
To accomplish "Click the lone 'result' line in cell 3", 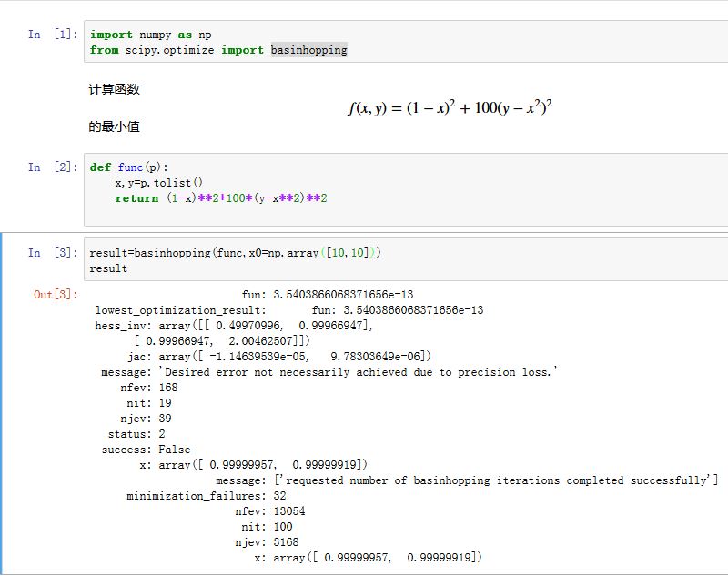I will click(108, 268).
